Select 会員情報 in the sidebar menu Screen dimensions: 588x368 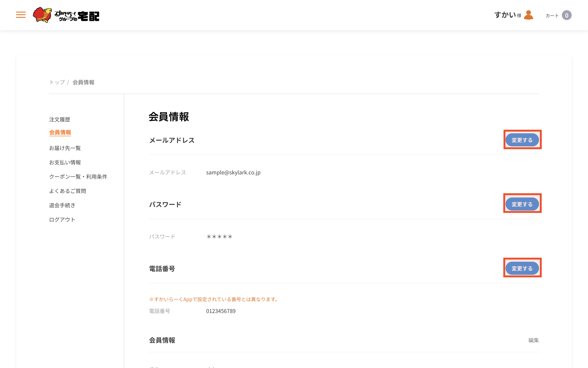coord(60,132)
